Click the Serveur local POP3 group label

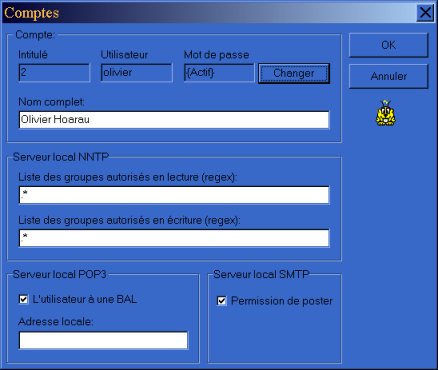click(59, 274)
